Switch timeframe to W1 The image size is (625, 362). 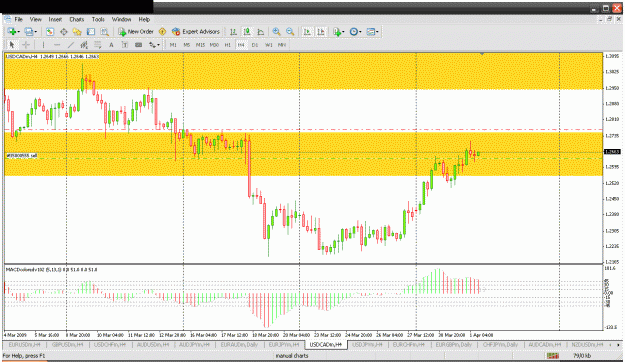269,45
